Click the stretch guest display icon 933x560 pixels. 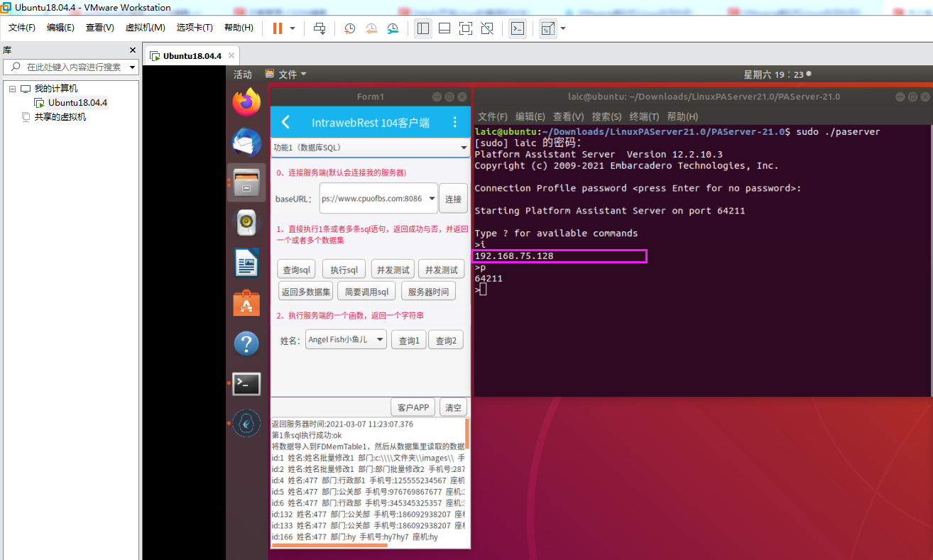pos(547,28)
